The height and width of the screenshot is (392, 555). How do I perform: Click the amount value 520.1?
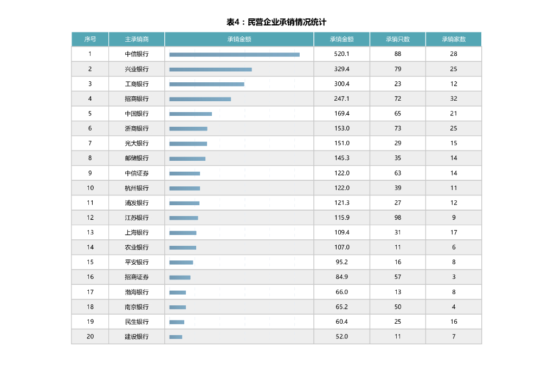341,54
